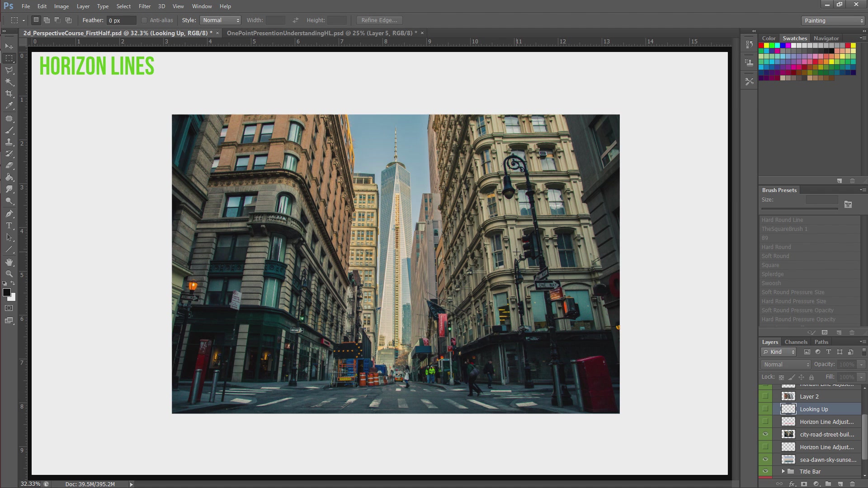The width and height of the screenshot is (868, 488).
Task: Open the Layers panel flyout menu
Action: pyautogui.click(x=863, y=342)
